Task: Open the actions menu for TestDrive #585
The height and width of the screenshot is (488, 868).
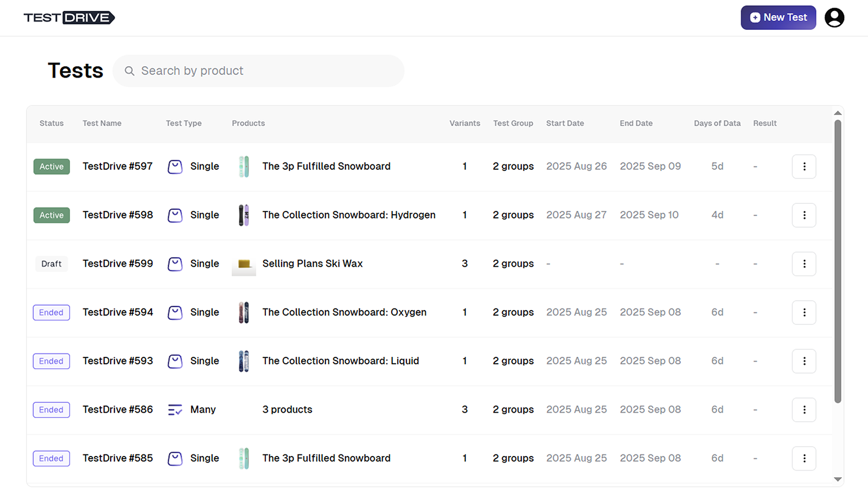Action: click(804, 458)
